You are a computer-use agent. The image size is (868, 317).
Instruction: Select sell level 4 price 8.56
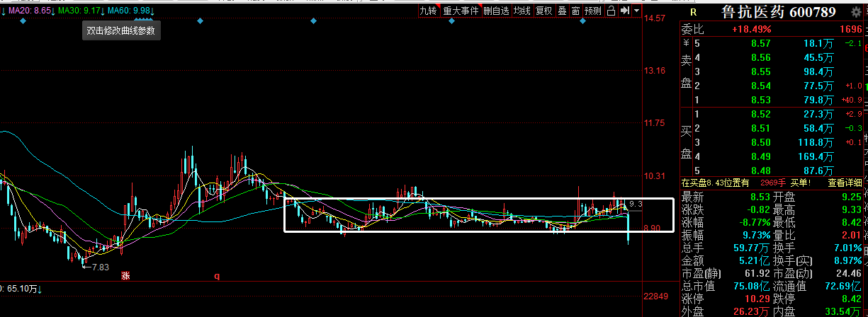[x=760, y=58]
